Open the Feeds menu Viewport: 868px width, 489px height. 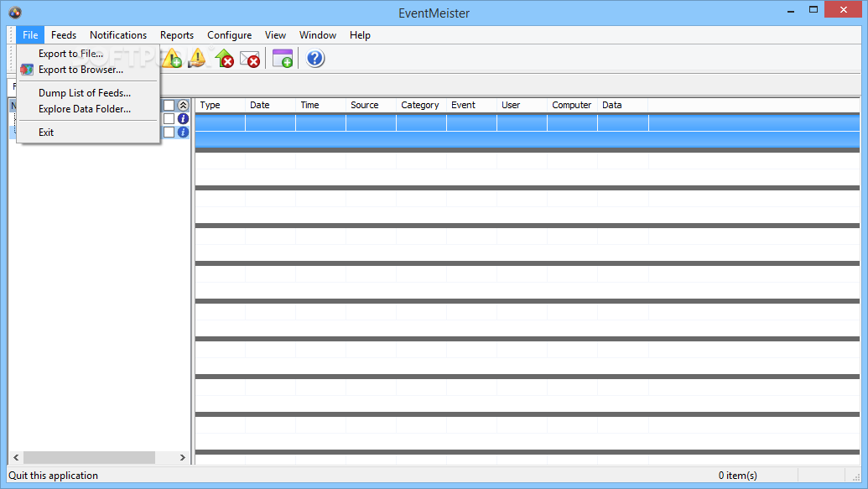[64, 35]
